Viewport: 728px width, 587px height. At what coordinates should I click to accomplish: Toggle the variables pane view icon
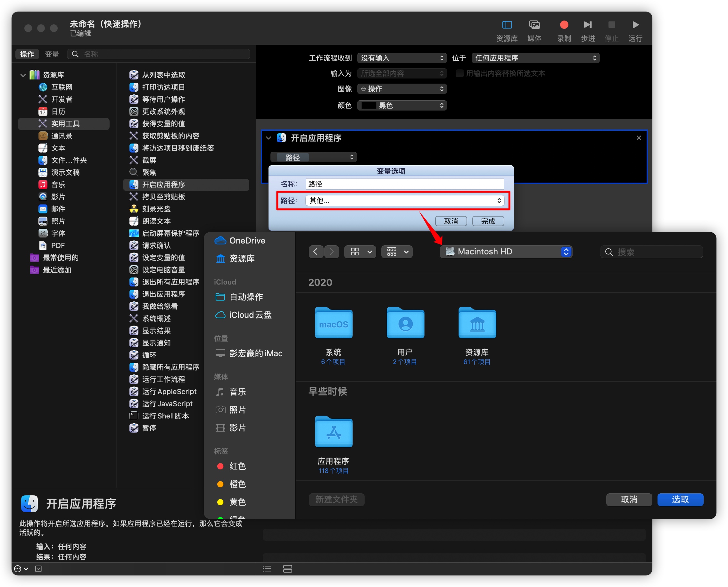click(287, 568)
